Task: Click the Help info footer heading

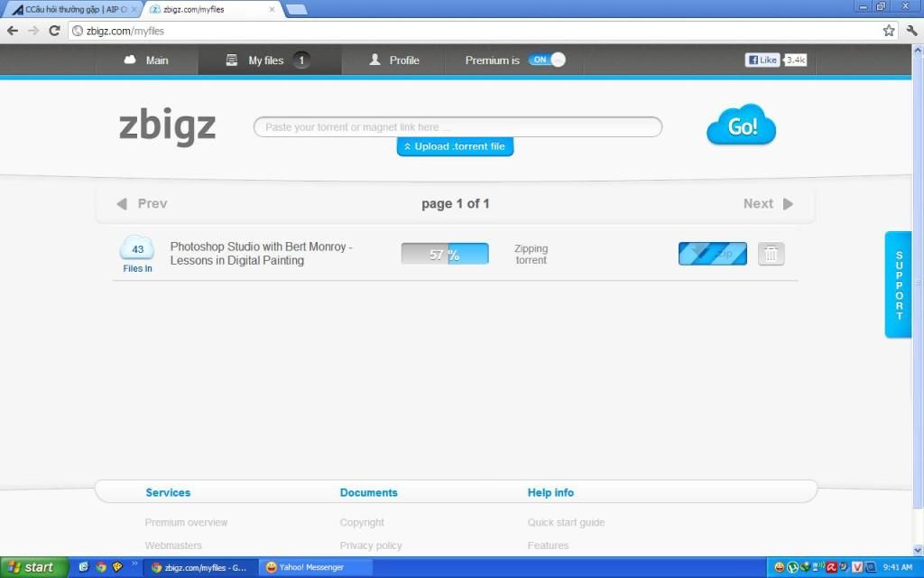Action: click(x=550, y=492)
